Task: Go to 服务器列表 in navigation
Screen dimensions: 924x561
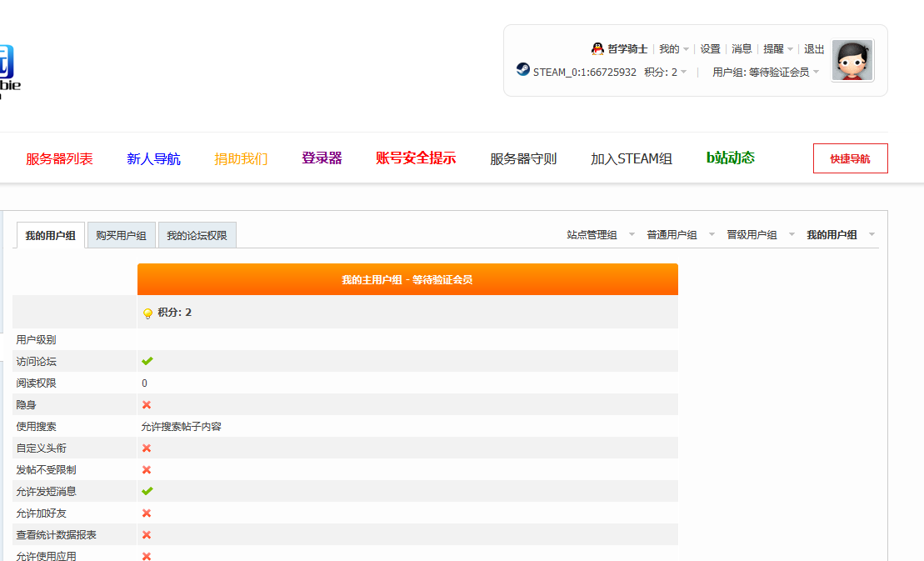Action: [x=59, y=159]
